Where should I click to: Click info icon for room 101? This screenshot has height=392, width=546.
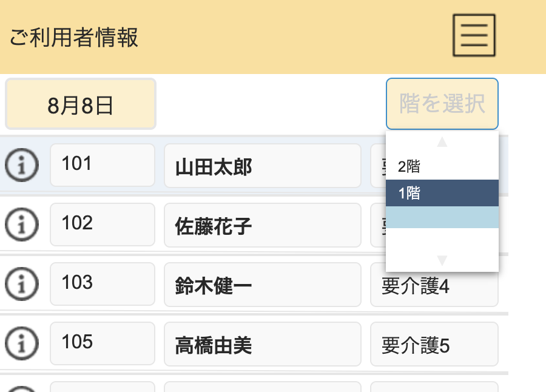[21, 165]
